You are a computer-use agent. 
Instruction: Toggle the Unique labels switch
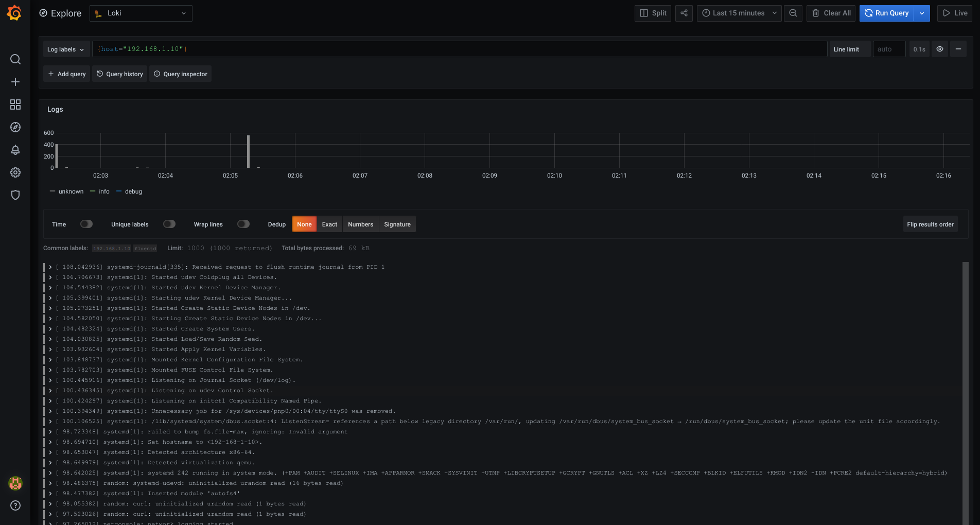pyautogui.click(x=169, y=224)
